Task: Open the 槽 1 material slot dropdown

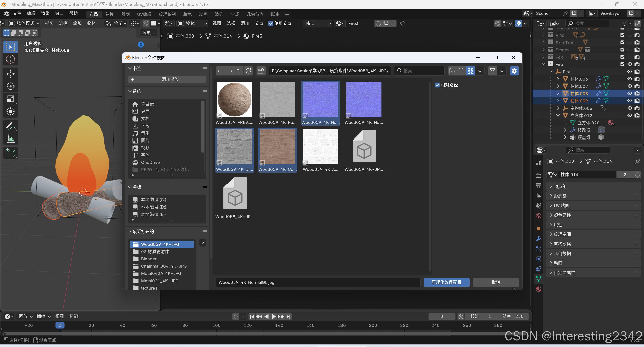Action: tap(318, 23)
